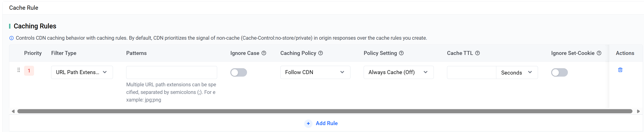Click the Cache Rule section title
644x132 pixels.
pos(24,8)
